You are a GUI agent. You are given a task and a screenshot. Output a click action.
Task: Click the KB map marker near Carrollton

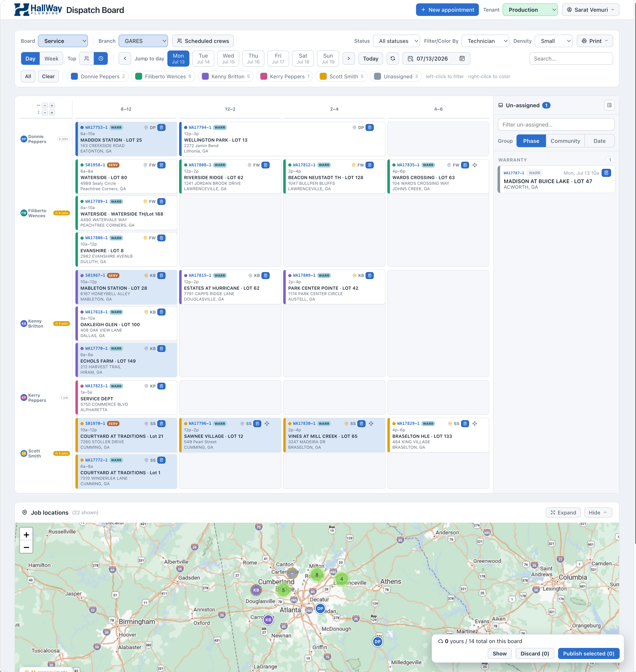[268, 620]
